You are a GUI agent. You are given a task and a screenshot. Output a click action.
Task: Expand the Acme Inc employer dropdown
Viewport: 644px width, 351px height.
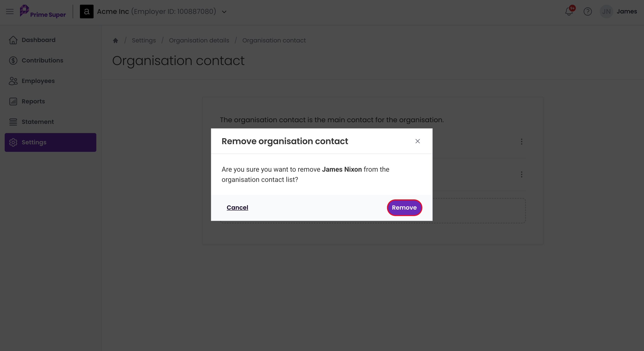click(x=224, y=12)
